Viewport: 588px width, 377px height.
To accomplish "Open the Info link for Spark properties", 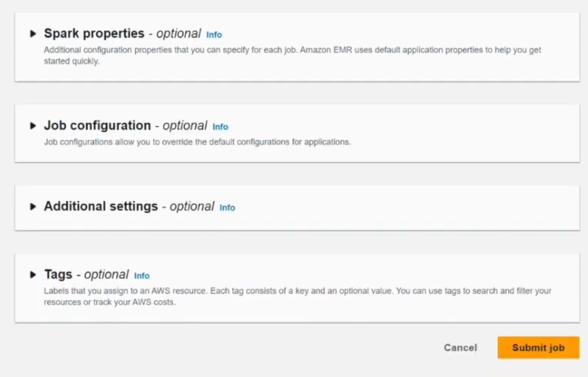I will pyautogui.click(x=214, y=35).
